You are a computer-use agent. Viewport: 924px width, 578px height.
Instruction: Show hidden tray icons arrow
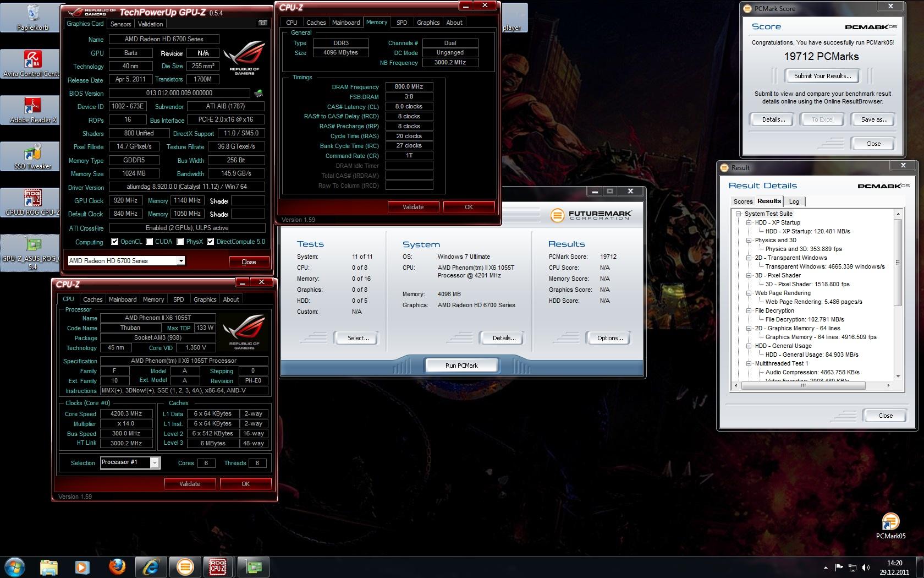pos(826,568)
